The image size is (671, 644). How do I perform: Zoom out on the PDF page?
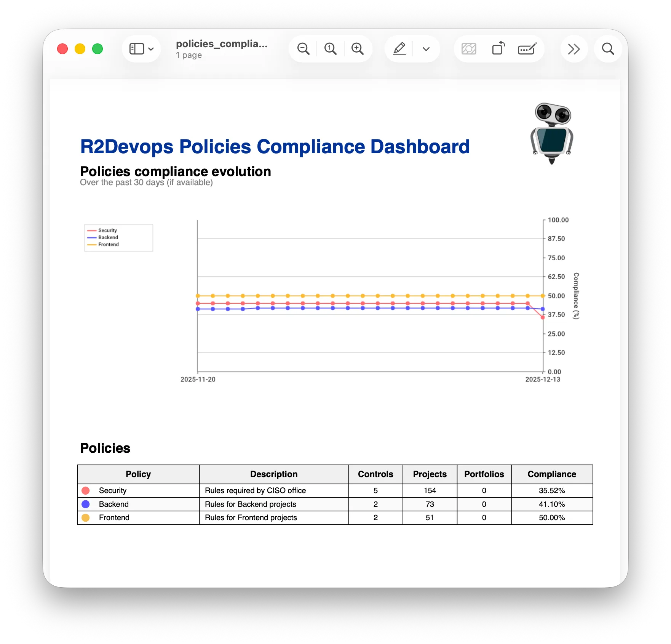303,48
